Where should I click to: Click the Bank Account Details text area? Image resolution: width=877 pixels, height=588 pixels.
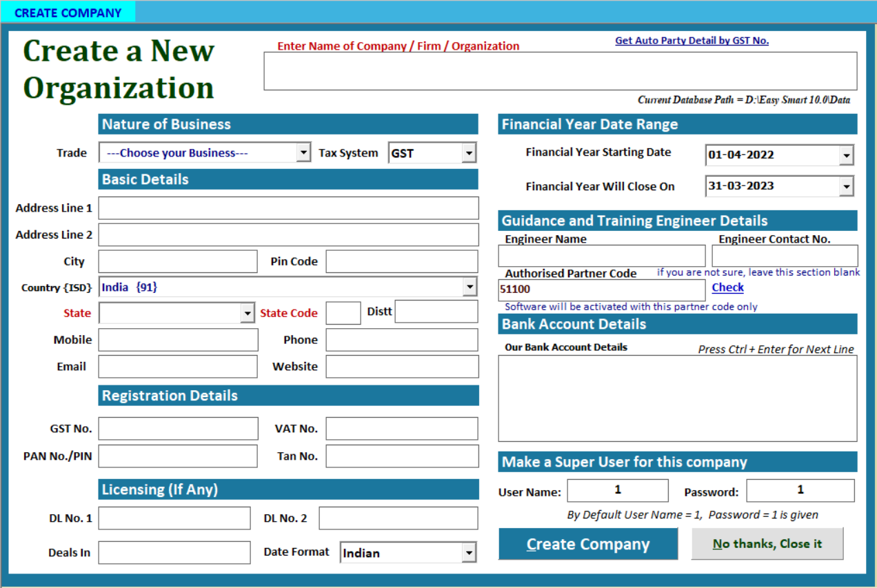677,398
